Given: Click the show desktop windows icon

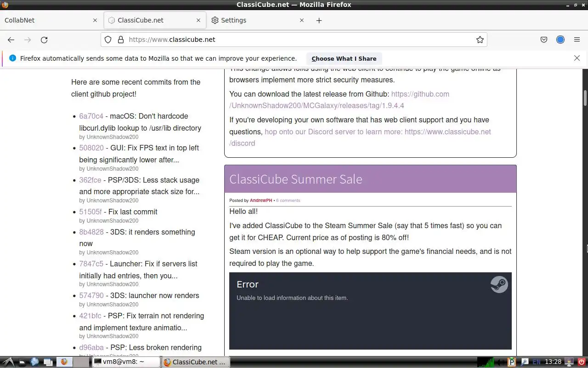Looking at the screenshot, I should (48, 362).
